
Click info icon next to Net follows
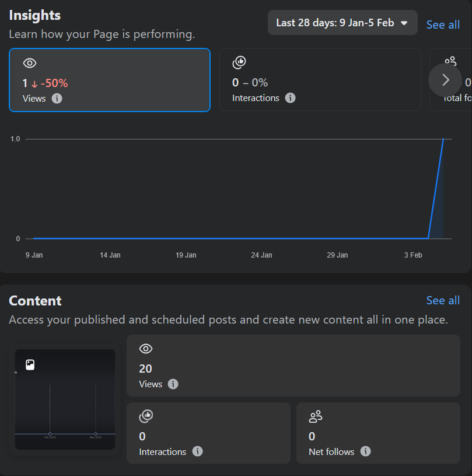[365, 451]
